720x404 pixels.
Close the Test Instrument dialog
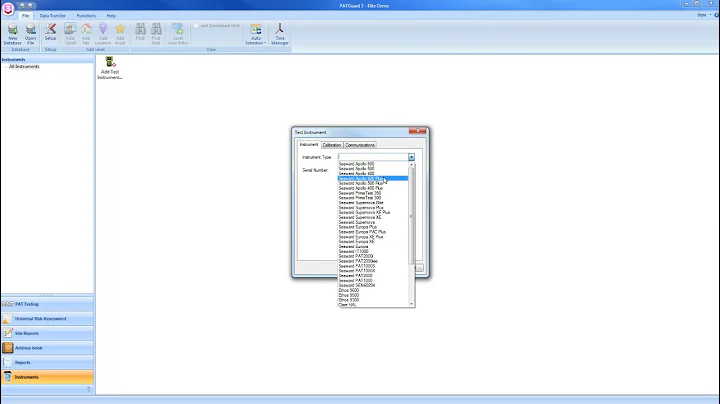[x=417, y=131]
